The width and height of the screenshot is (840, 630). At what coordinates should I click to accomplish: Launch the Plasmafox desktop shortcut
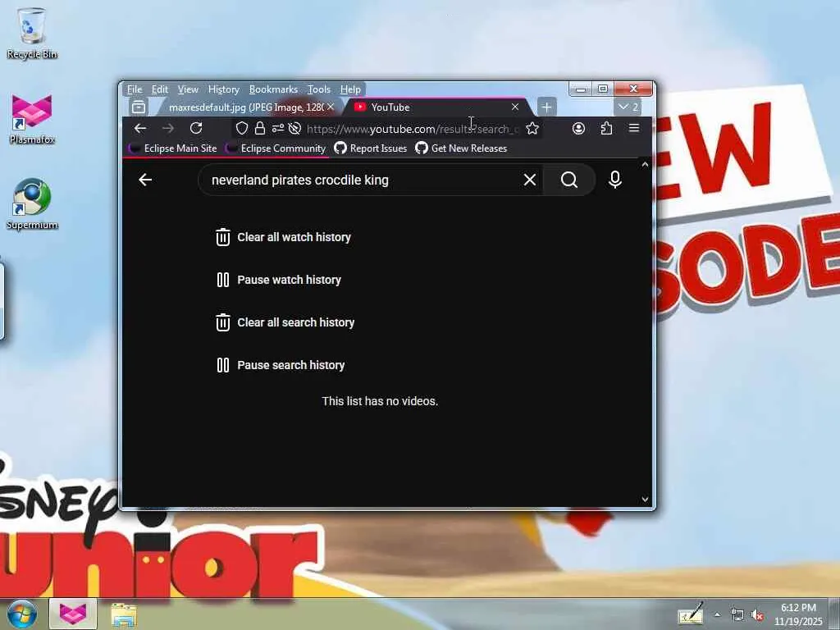(x=32, y=119)
